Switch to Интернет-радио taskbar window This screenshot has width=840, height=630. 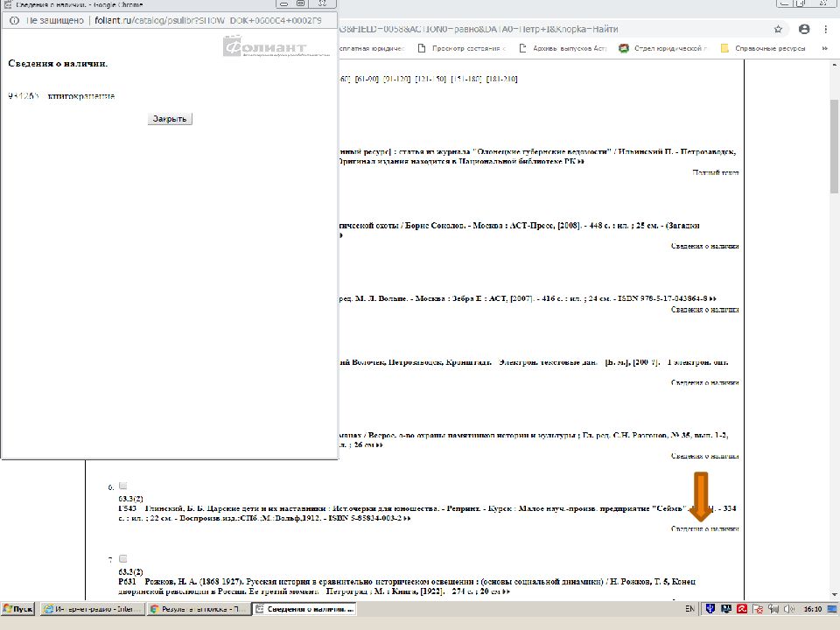(92, 608)
